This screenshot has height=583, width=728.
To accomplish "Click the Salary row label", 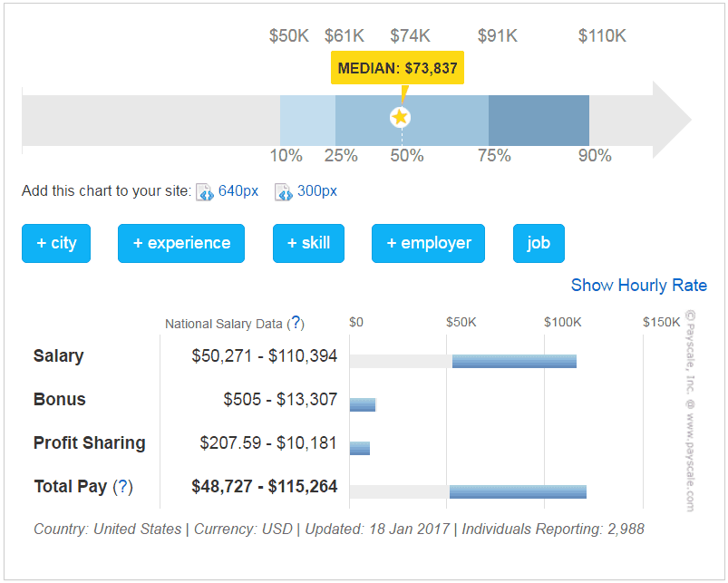I will (x=59, y=356).
